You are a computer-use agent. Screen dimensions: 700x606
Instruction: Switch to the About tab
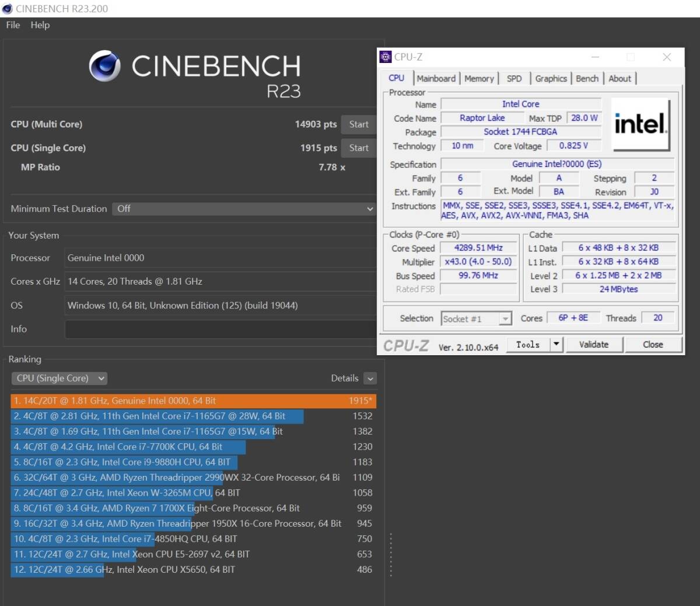pos(619,79)
